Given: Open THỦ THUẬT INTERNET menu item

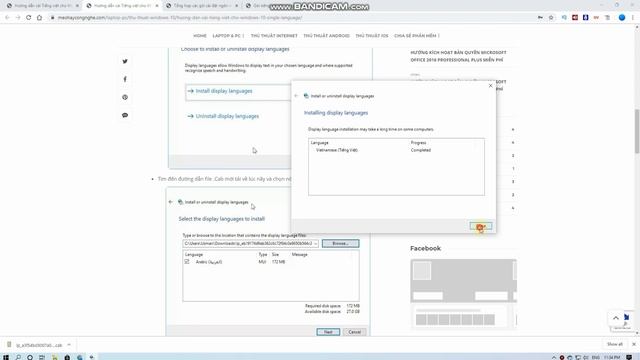Looking at the screenshot, I should (x=274, y=36).
